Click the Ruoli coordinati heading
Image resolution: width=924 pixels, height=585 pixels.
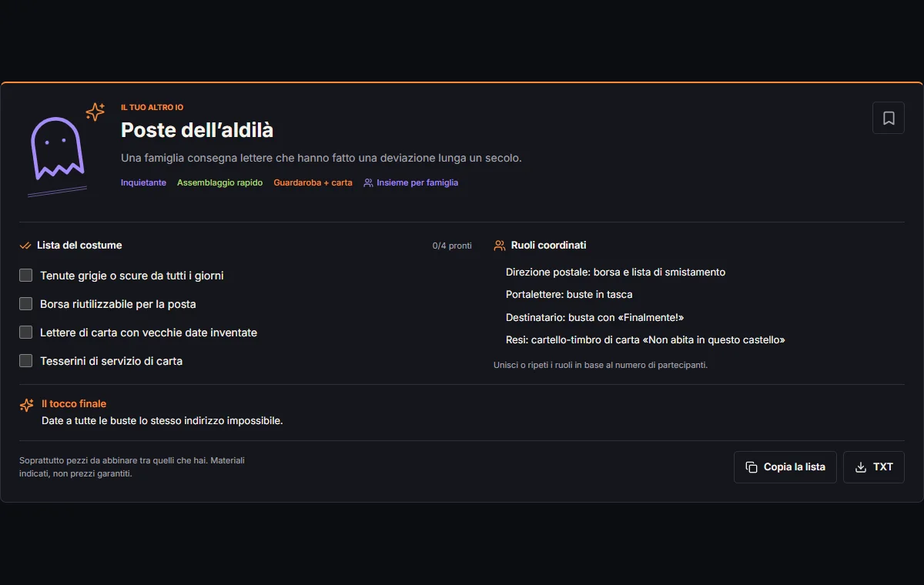tap(549, 246)
